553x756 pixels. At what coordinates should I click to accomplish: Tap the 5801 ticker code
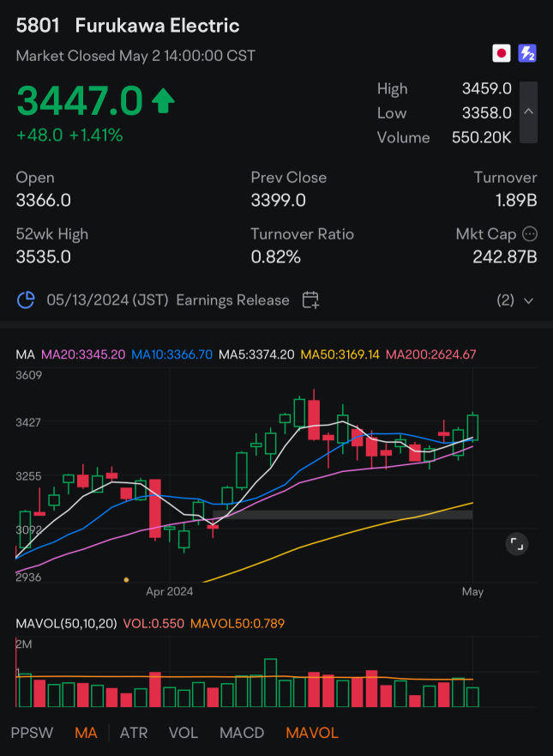click(x=38, y=26)
